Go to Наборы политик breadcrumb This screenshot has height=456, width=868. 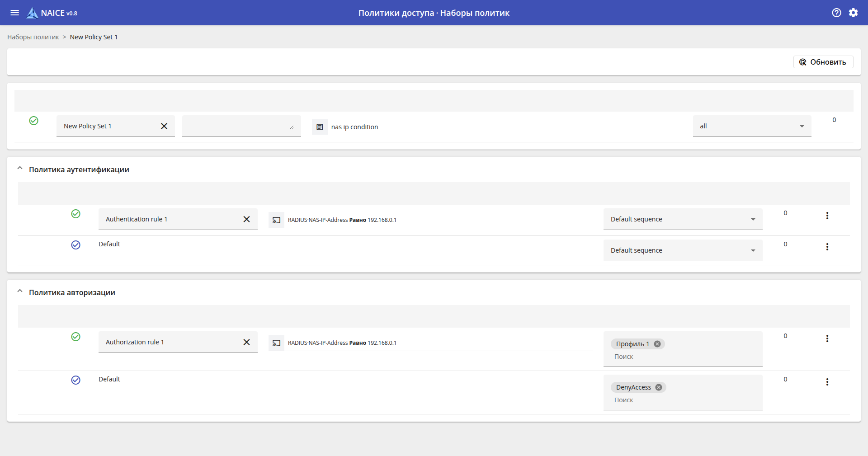click(33, 37)
